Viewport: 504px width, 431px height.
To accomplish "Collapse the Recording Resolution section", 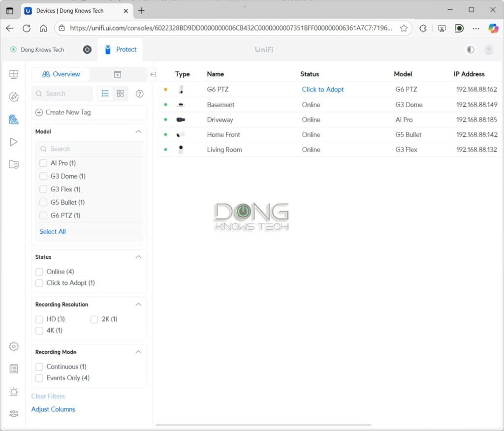I will [x=138, y=305].
